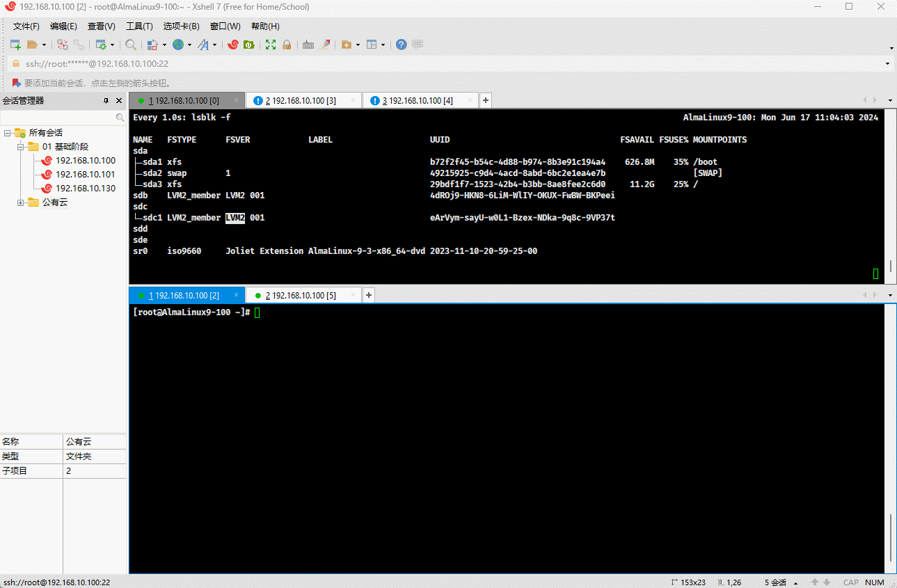Click the lower terminal vertical scrollbar
The image size is (897, 588).
(x=890, y=536)
